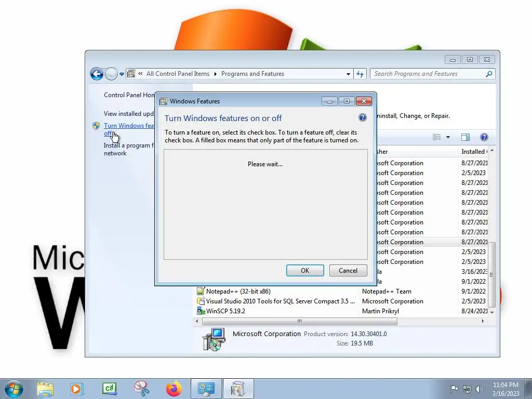Cancel the Windows Features dialog
The height and width of the screenshot is (399, 532).
point(348,270)
